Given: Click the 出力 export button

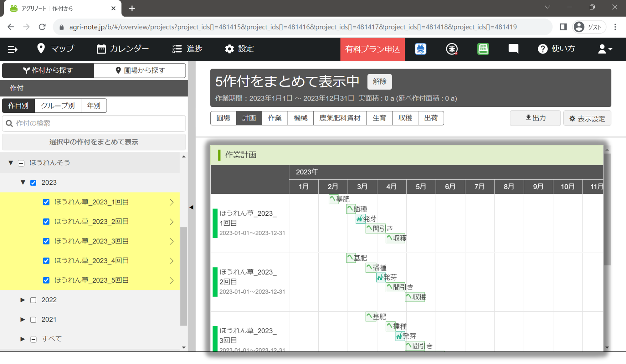Looking at the screenshot, I should 535,118.
